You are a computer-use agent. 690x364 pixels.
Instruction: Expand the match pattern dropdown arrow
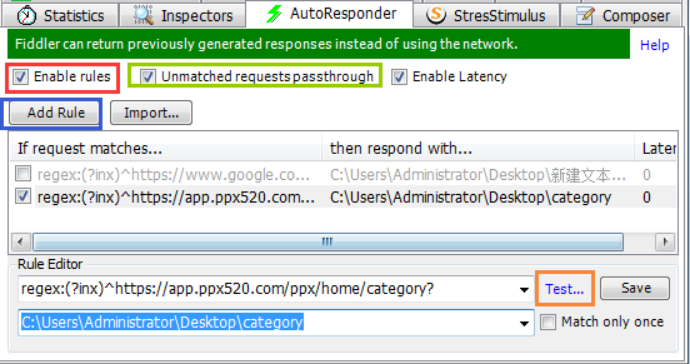(524, 290)
